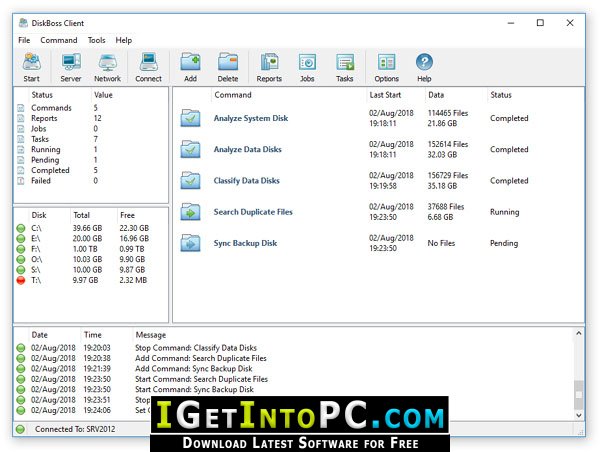Click the log scrollbar up arrow
Viewport: 600px width, 452px height.
[x=579, y=334]
